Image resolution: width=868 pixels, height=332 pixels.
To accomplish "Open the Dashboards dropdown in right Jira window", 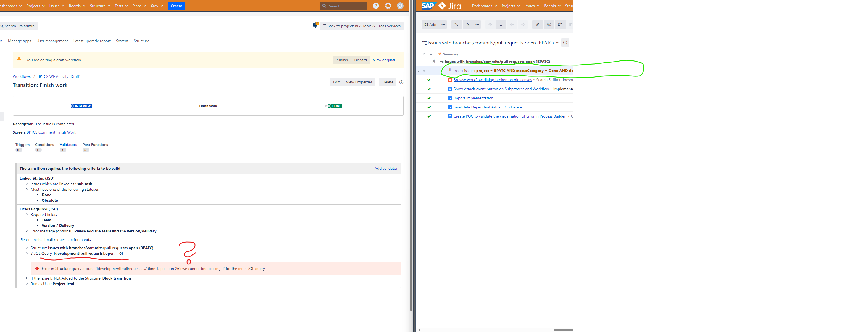I will point(484,6).
